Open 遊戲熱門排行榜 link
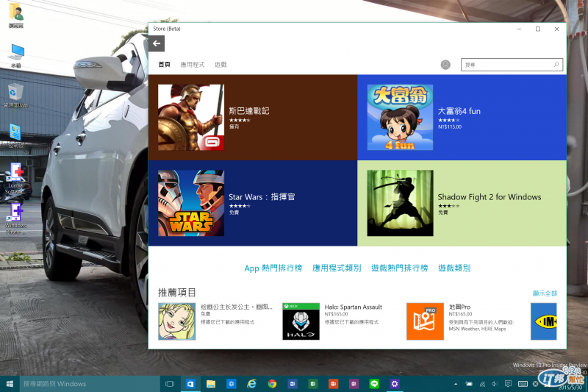The image size is (588, 392). 399,268
